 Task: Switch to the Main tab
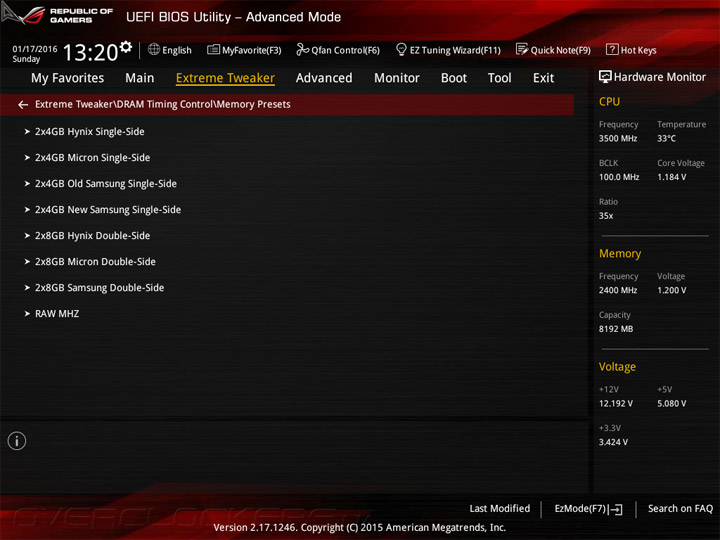tap(140, 78)
